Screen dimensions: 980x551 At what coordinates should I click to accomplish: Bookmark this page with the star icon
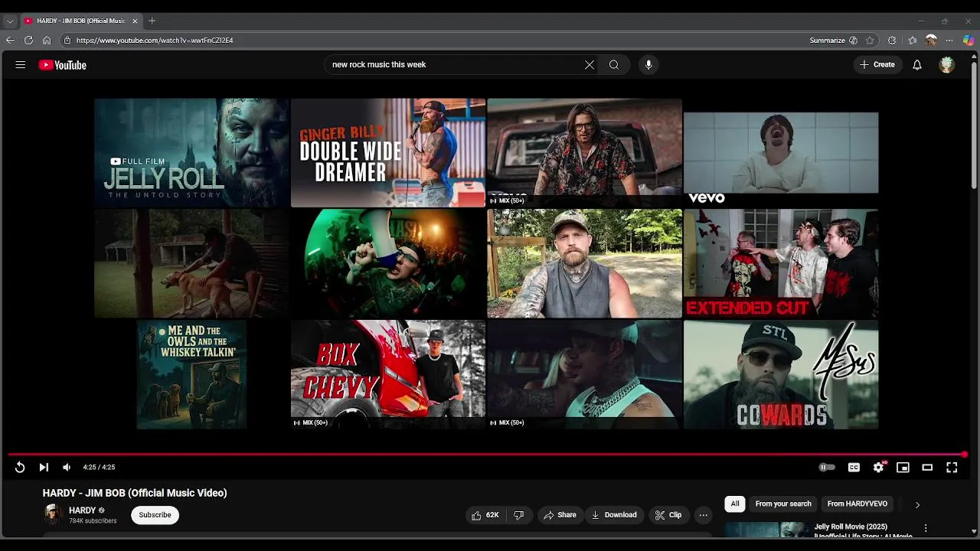pos(870,41)
